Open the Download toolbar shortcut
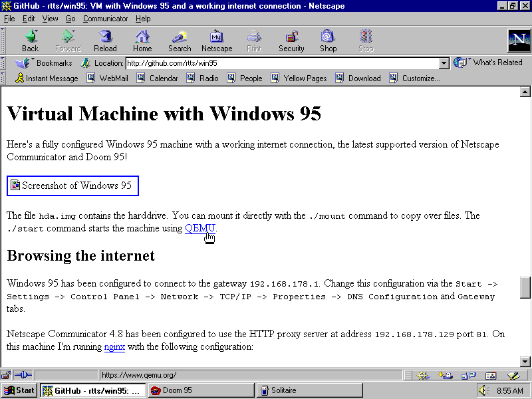The image size is (532, 399). [x=358, y=78]
